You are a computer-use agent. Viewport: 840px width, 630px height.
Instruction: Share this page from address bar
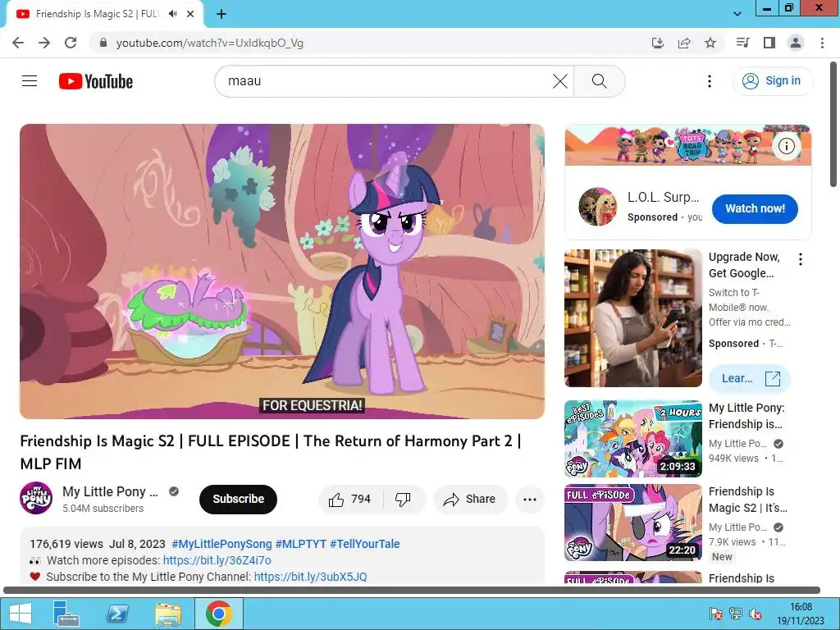684,43
